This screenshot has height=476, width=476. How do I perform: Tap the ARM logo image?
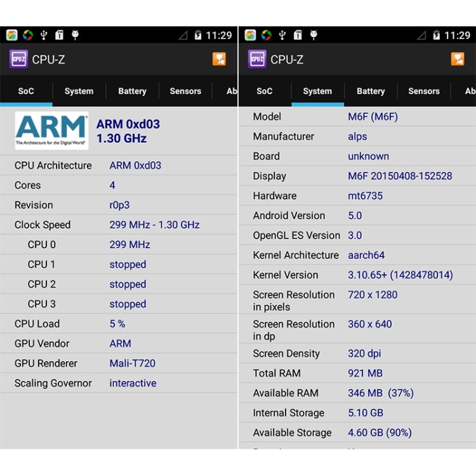51,131
